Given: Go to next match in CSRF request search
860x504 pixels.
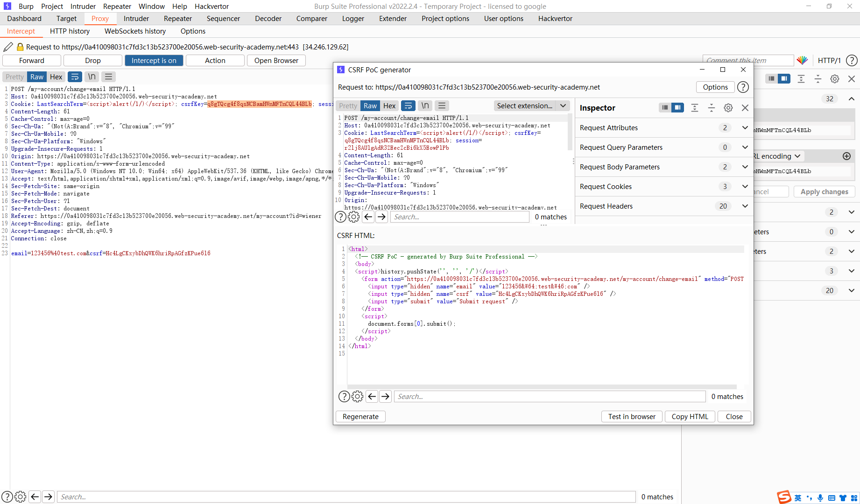Looking at the screenshot, I should tap(381, 217).
